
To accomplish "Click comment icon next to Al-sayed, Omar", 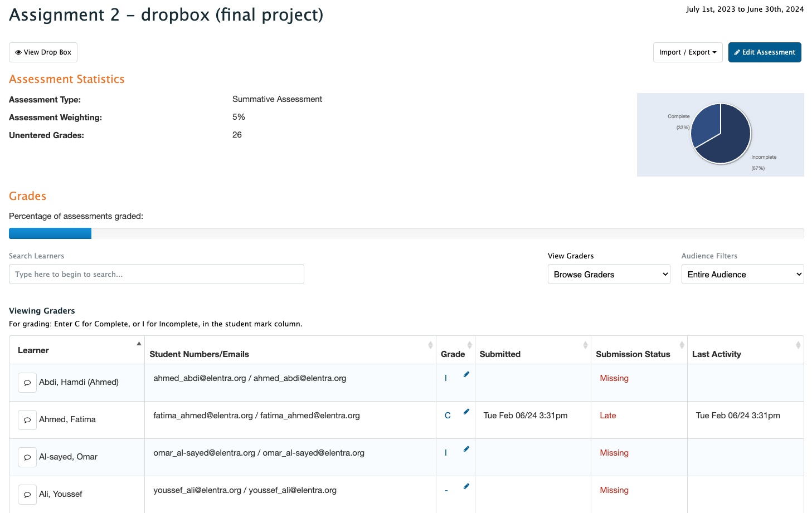I will (x=27, y=457).
